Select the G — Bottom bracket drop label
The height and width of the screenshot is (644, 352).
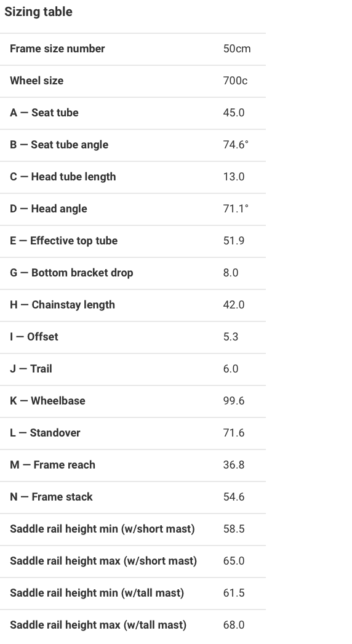point(71,273)
